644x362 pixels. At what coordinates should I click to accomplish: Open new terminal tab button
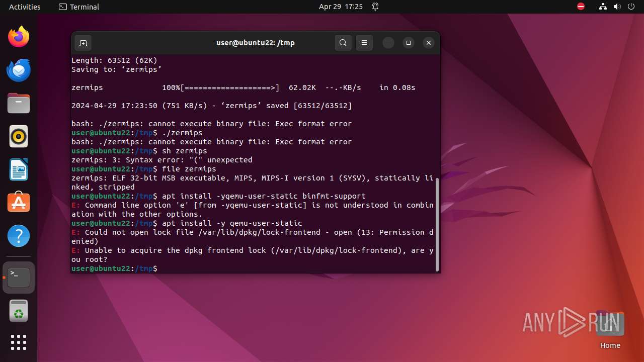coord(83,43)
